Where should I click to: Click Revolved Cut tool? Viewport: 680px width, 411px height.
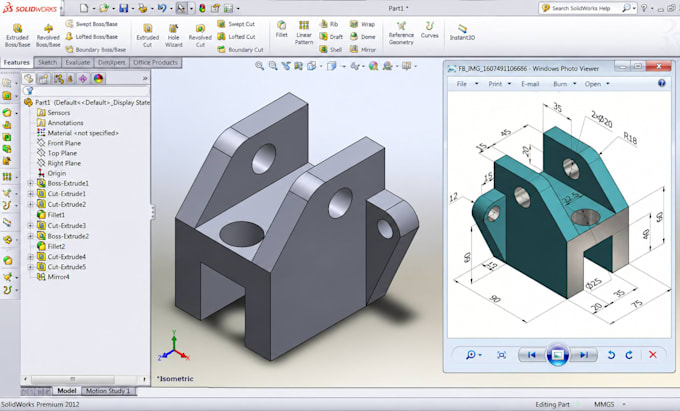pyautogui.click(x=200, y=35)
